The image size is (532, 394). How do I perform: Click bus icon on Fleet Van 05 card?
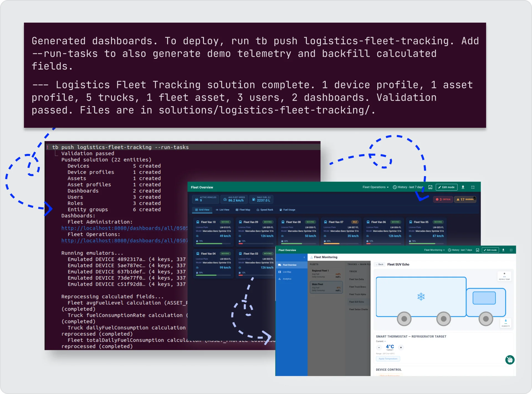pyautogui.click(x=411, y=222)
